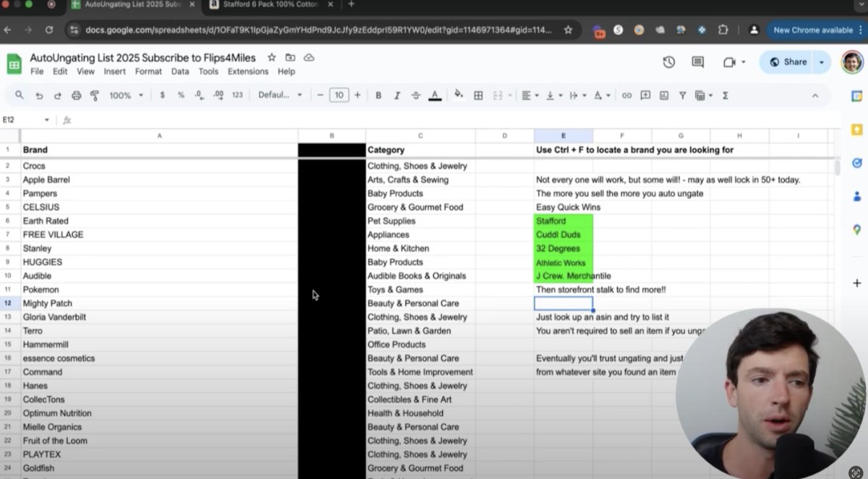Image resolution: width=868 pixels, height=479 pixels.
Task: Open the Extensions menu
Action: (x=248, y=72)
